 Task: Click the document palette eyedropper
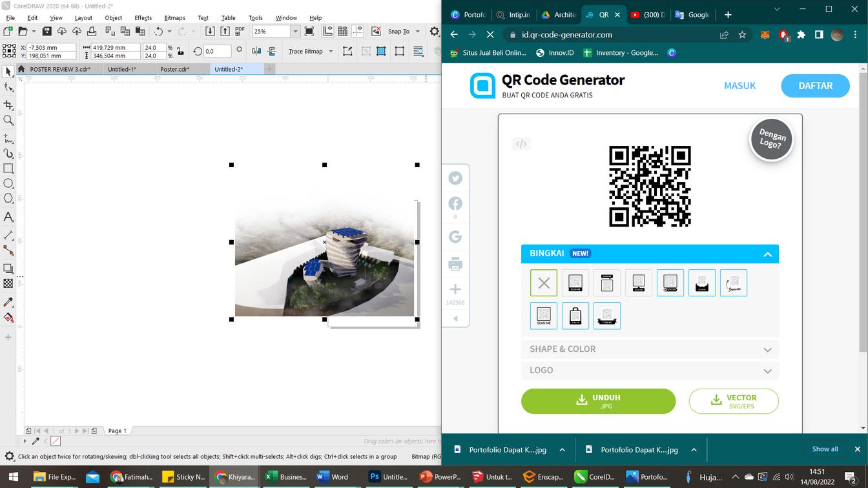[36, 442]
